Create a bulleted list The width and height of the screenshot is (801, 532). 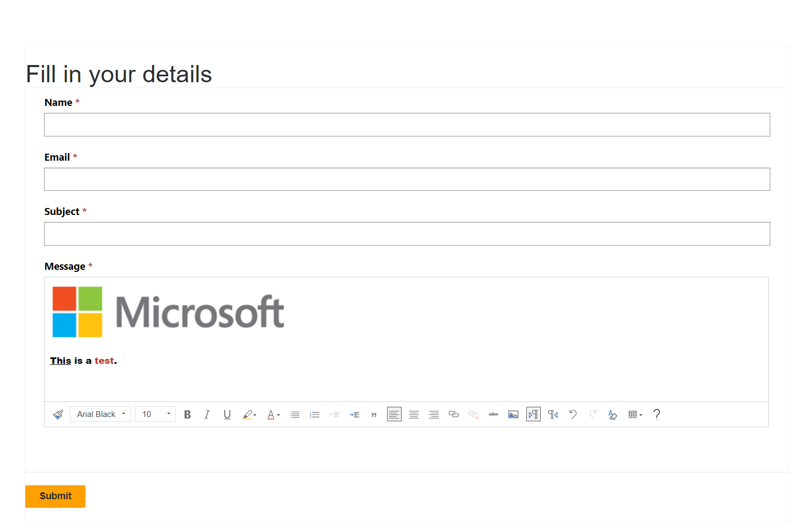295,414
